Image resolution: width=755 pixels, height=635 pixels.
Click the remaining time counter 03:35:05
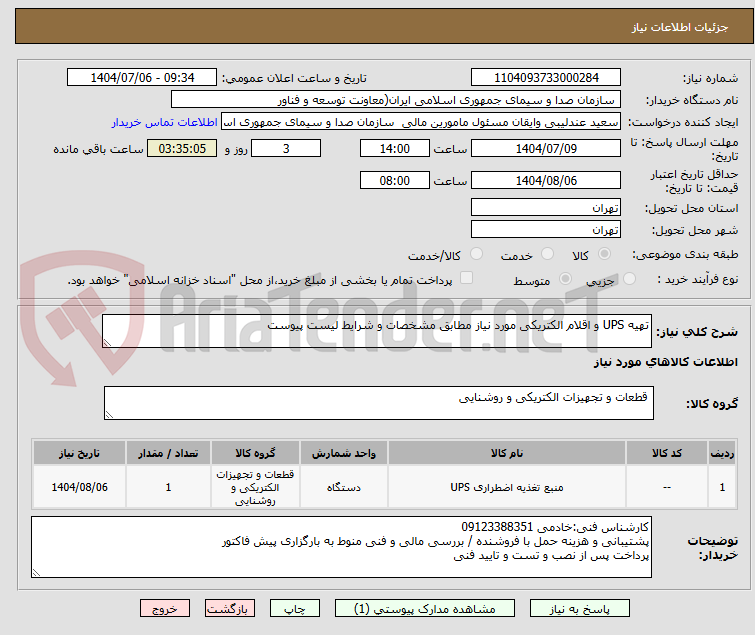[182, 148]
